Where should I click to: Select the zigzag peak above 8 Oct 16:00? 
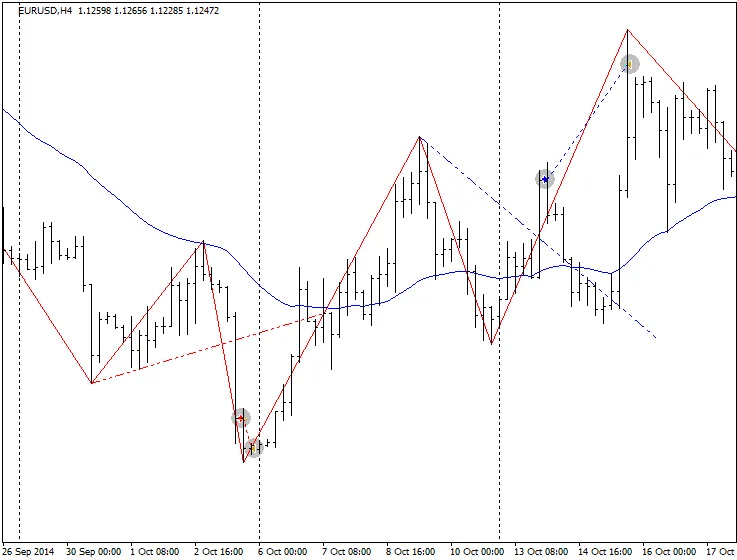420,137
